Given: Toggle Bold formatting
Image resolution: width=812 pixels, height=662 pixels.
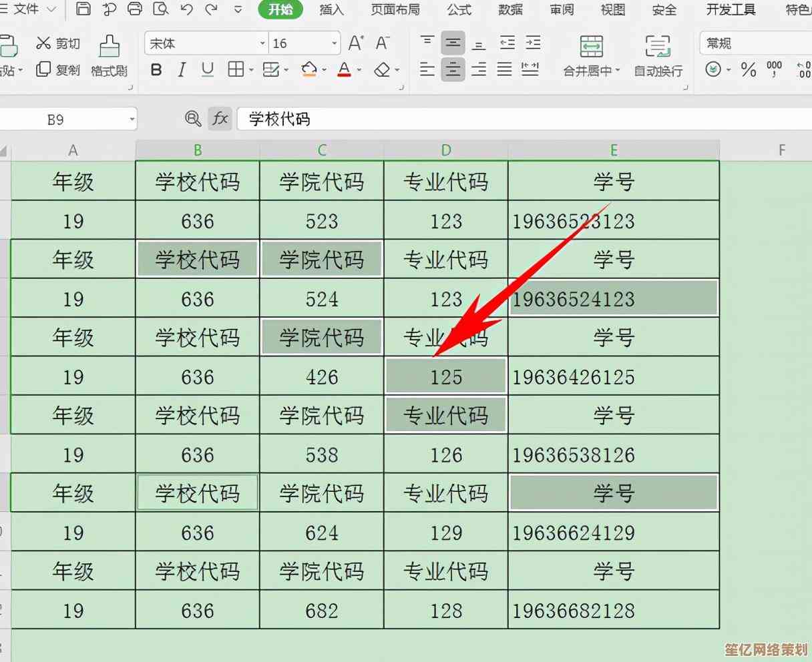Looking at the screenshot, I should (156, 69).
